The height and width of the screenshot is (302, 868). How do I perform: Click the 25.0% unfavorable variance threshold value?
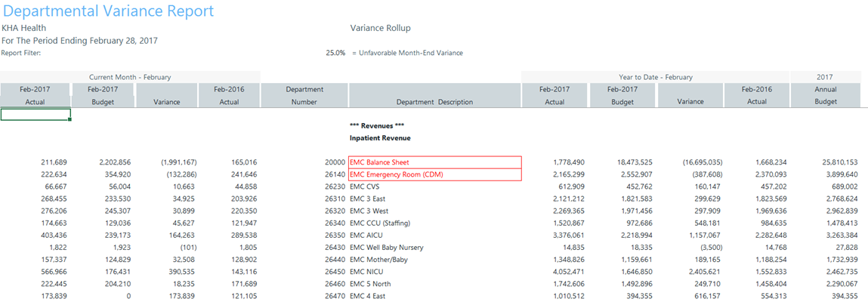pos(335,53)
